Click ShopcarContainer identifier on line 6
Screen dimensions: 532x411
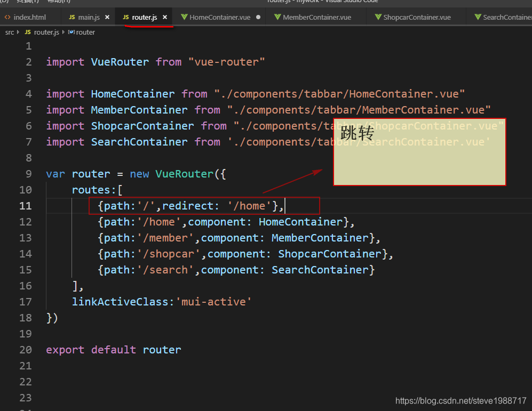pos(142,126)
